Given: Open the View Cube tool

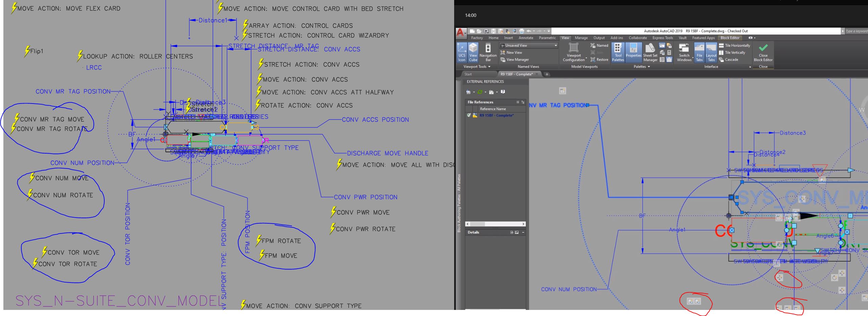Looking at the screenshot, I should [x=472, y=52].
